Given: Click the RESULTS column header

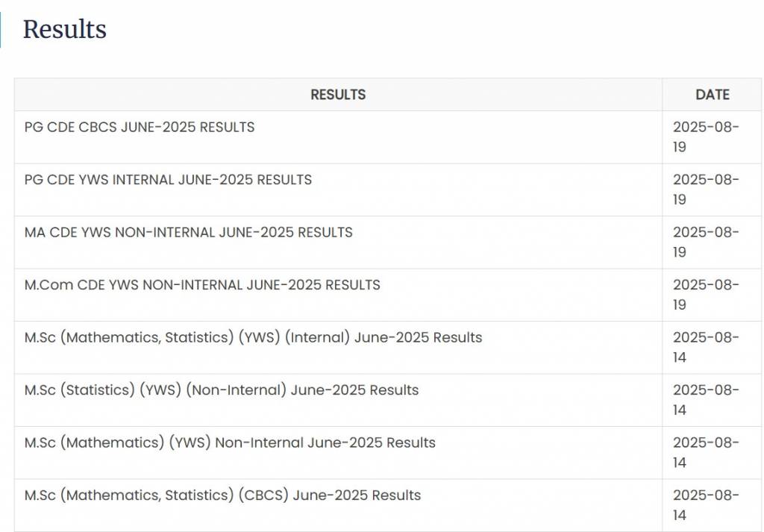Looking at the screenshot, I should tap(338, 95).
